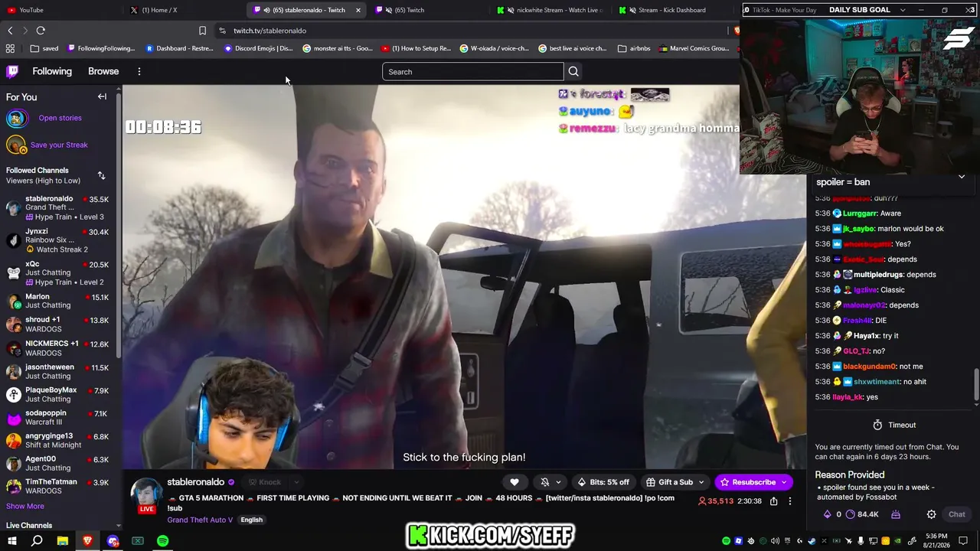Change the followed channels sort order
Image resolution: width=980 pixels, height=551 pixels.
(101, 175)
